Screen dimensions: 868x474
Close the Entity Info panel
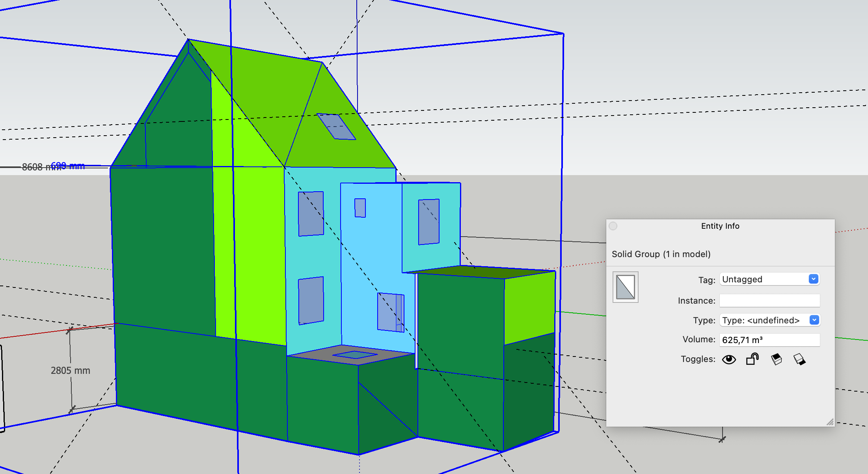(x=613, y=226)
